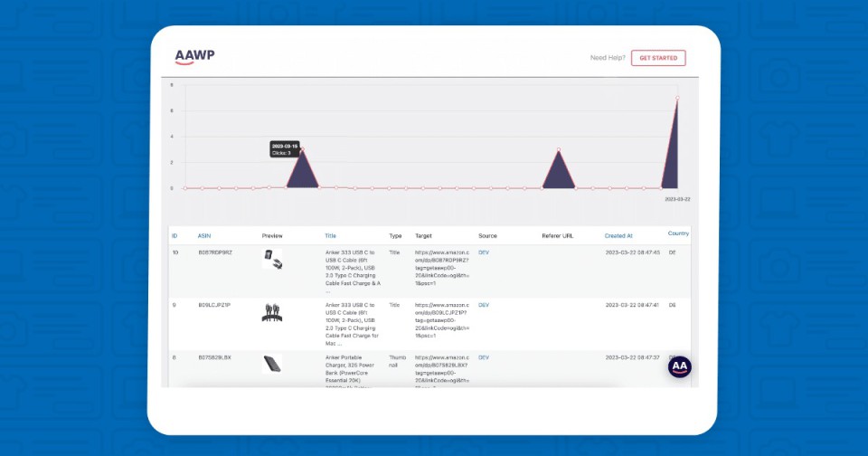Sort by the Country column header
The image size is (868, 456).
click(678, 233)
